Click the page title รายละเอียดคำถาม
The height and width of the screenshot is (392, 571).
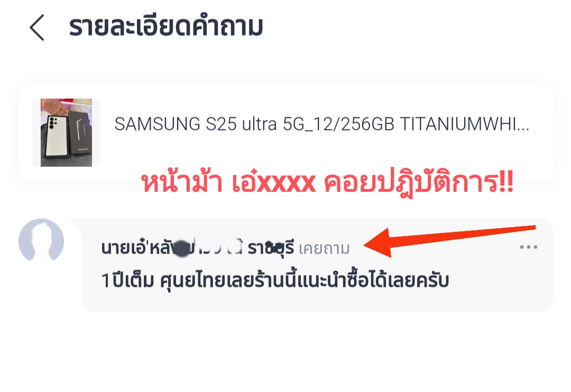(166, 27)
